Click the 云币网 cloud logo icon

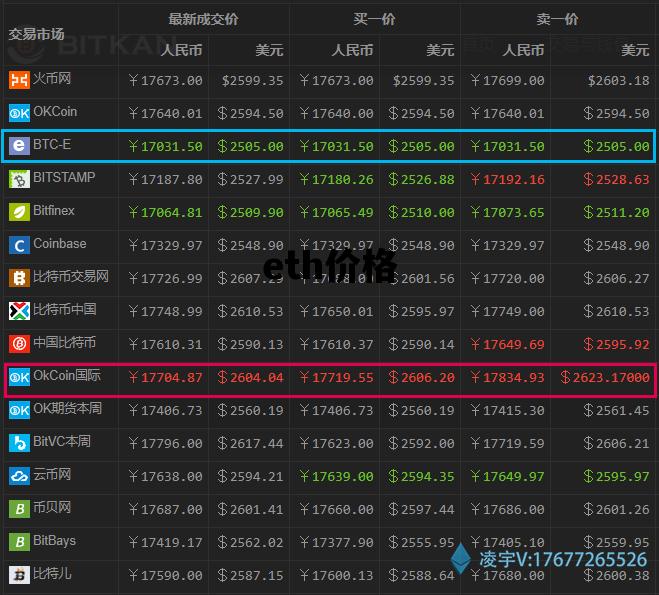(x=19, y=476)
